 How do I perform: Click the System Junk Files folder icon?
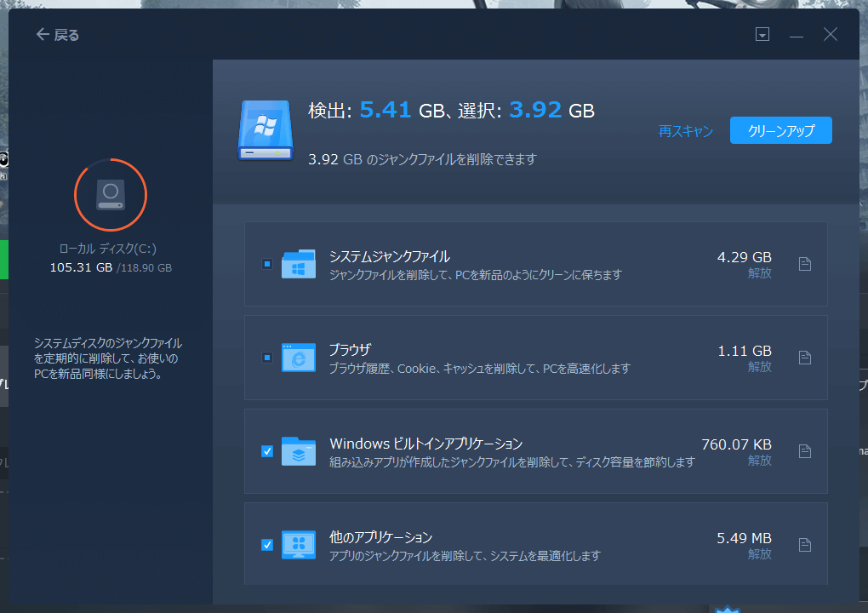point(298,264)
